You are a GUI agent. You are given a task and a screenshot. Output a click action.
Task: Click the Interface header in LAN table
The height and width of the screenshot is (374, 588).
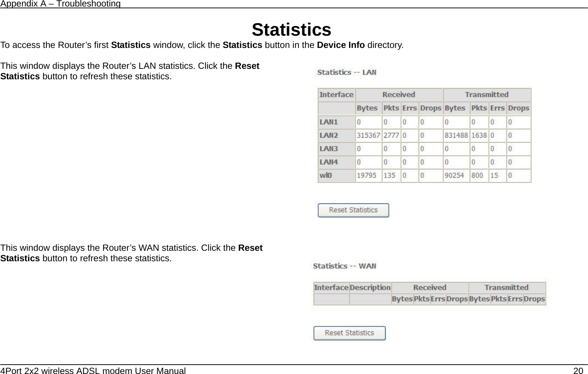coord(336,95)
